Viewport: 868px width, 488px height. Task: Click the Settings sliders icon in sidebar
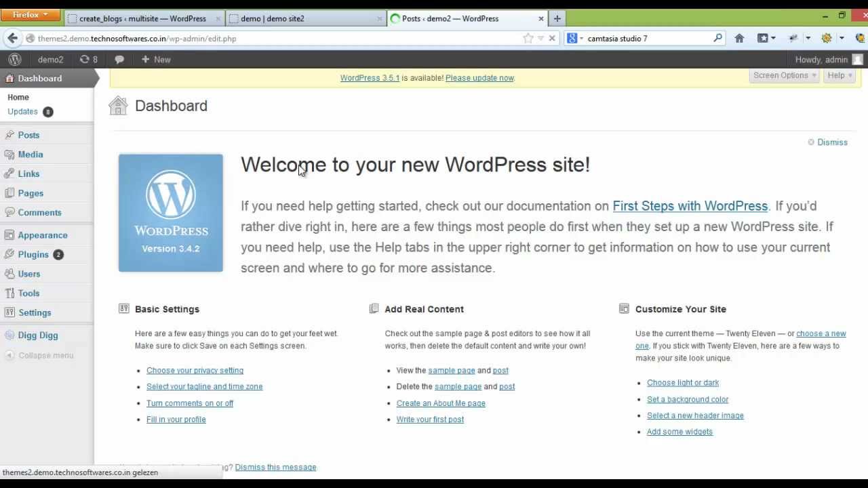(x=9, y=313)
